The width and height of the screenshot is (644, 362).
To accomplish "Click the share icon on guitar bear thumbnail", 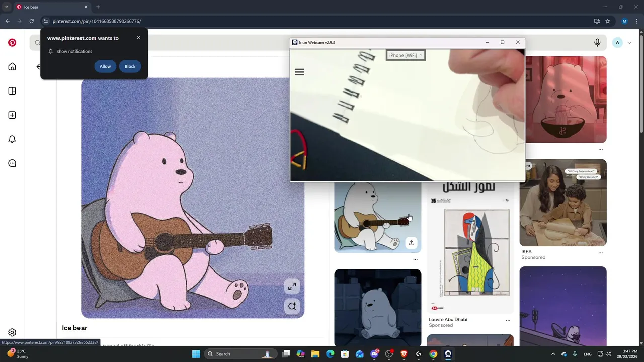I will (411, 243).
